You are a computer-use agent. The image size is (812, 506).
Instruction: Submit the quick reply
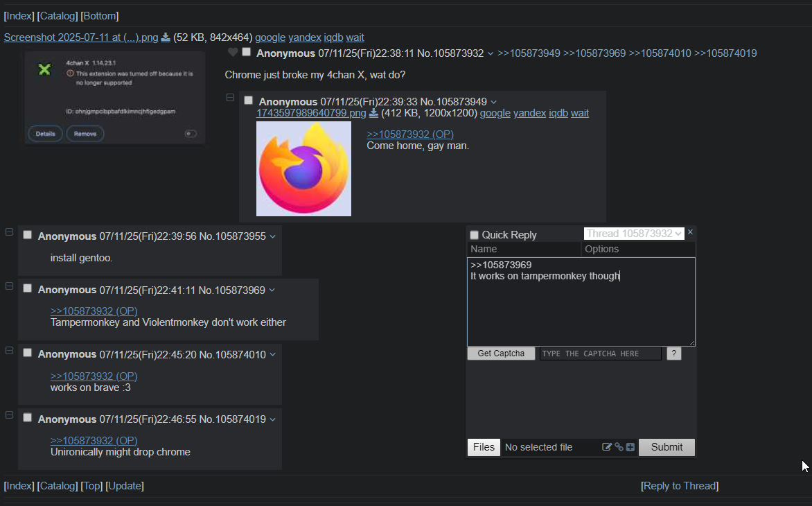click(x=667, y=447)
